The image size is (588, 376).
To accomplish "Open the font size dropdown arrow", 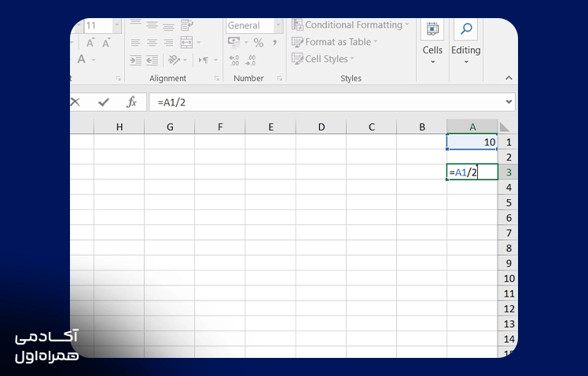I will click(116, 25).
